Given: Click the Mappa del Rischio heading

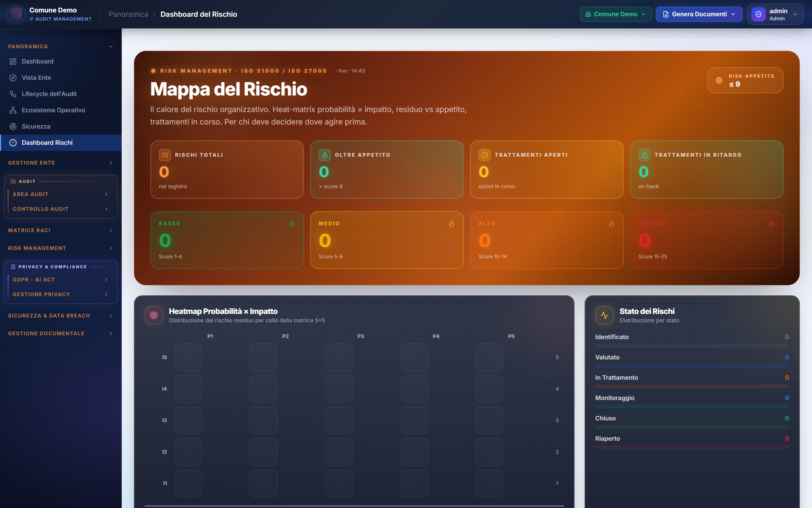Looking at the screenshot, I should coord(228,89).
